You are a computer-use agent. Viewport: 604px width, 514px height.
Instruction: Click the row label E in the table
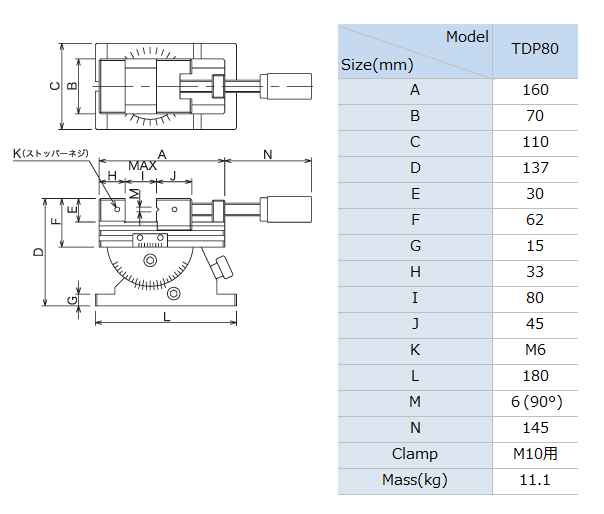click(x=415, y=194)
